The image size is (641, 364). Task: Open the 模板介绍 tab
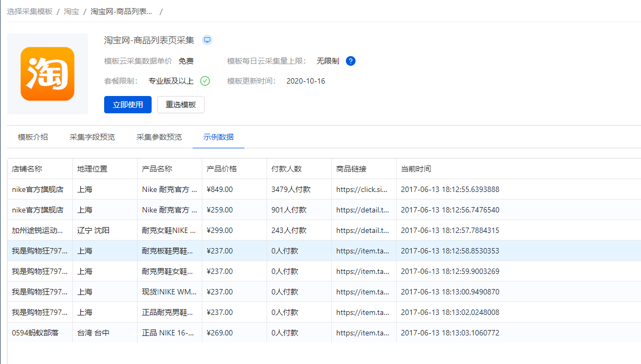click(x=33, y=137)
